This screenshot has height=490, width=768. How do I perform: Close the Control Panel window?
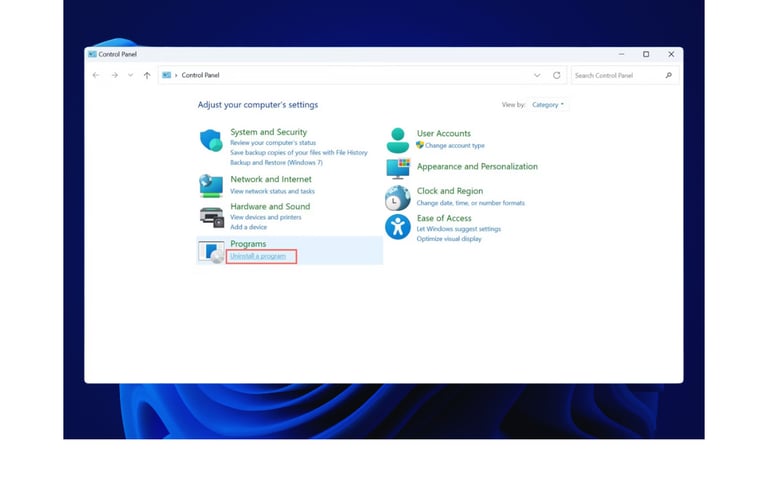671,54
